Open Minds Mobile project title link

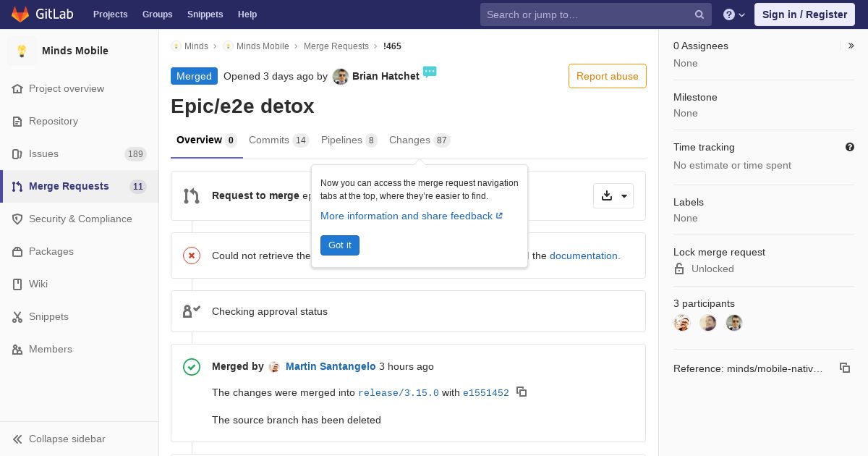click(x=75, y=51)
